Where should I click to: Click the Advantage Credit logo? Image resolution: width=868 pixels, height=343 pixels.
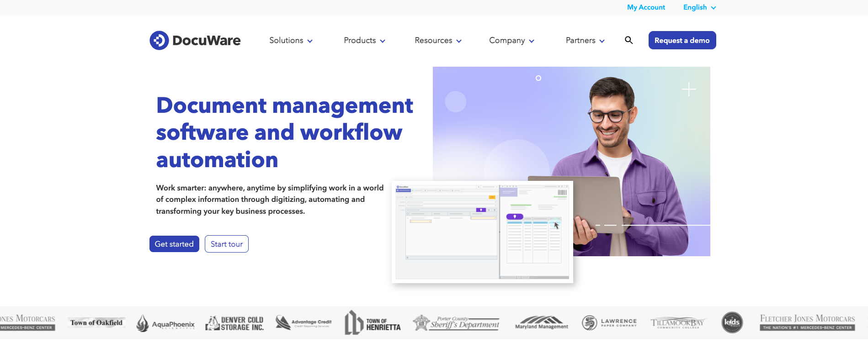(x=304, y=323)
